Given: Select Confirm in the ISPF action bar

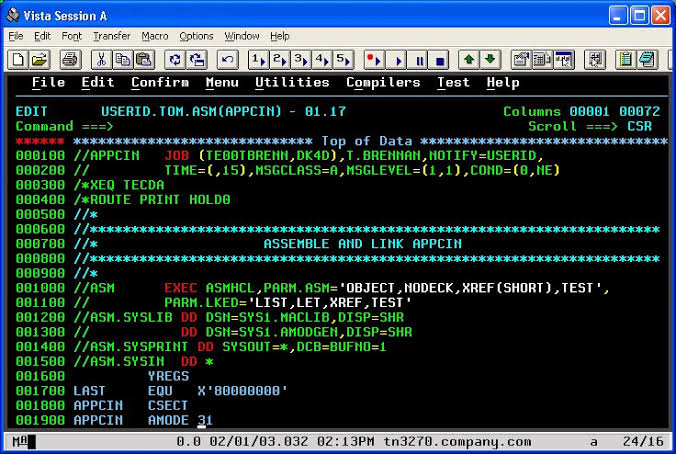Looking at the screenshot, I should point(160,82).
